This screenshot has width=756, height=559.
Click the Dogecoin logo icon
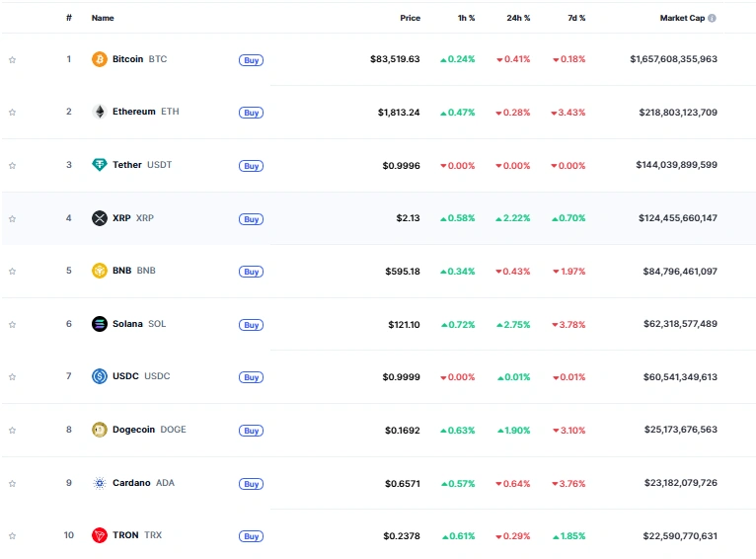[99, 430]
